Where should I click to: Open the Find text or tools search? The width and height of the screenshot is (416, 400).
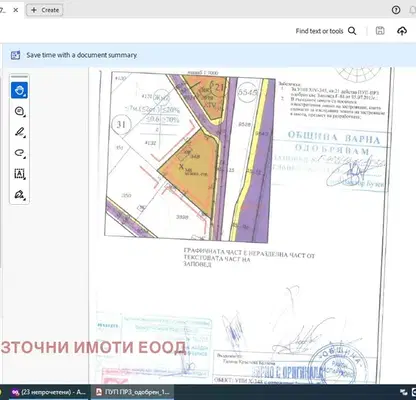326,31
